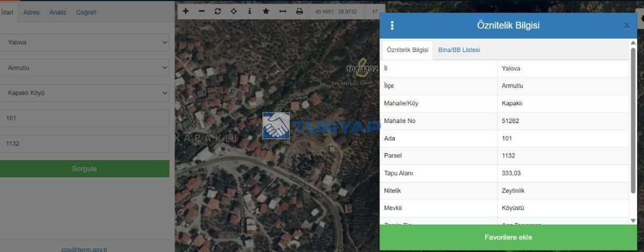Close the Öznitelik Bilgisi panel
This screenshot has width=644, height=252.
click(x=626, y=25)
